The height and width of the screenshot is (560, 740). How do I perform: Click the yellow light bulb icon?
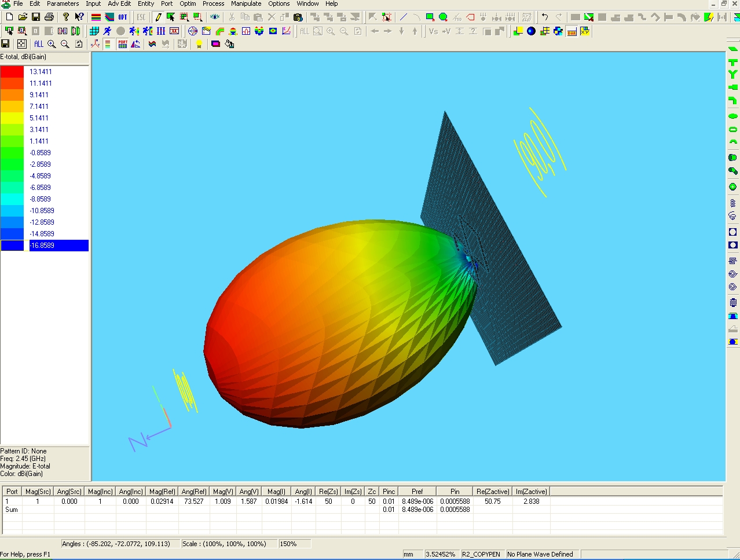[x=199, y=44]
